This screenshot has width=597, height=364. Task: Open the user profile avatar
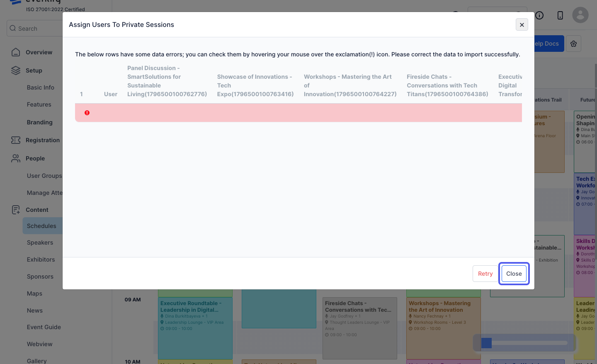click(580, 15)
